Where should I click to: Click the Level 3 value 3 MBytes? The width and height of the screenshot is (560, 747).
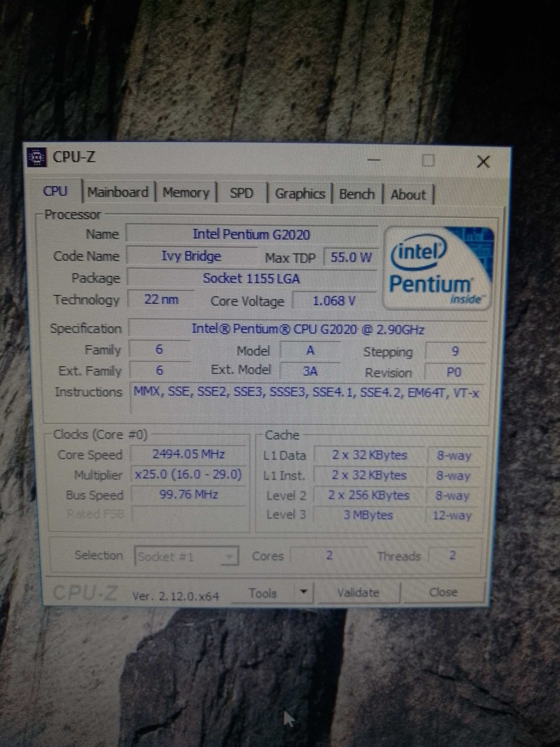[368, 515]
